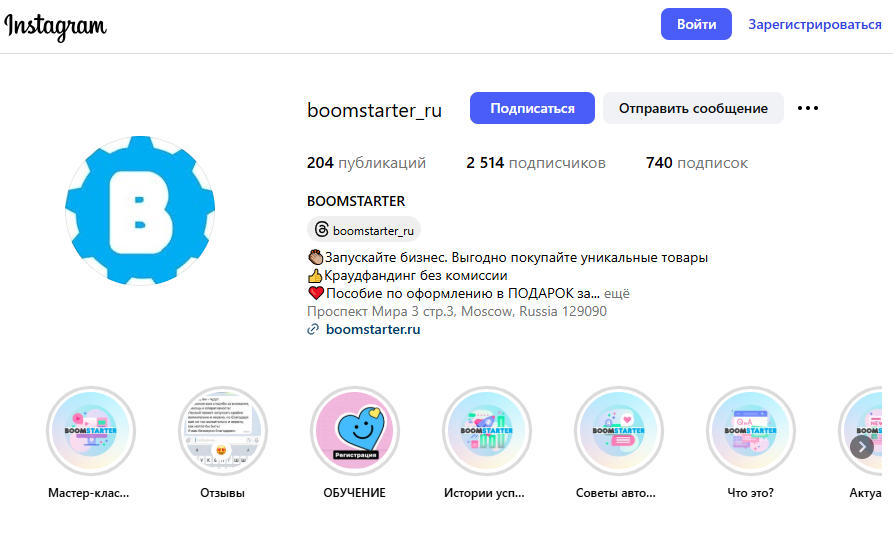The width and height of the screenshot is (893, 540).
Task: Open the boomstarter_ru Threads badge
Action: tap(364, 230)
